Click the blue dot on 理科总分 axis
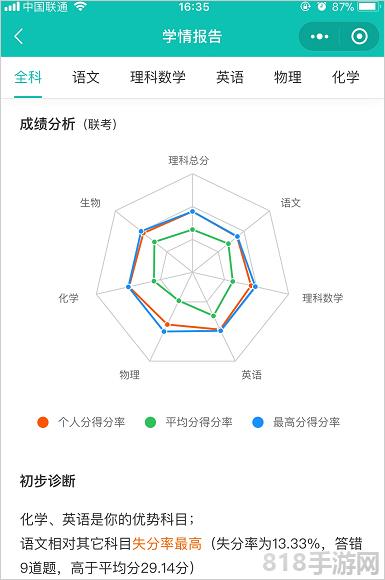Image resolution: width=385 pixels, height=580 pixels. 192,211
